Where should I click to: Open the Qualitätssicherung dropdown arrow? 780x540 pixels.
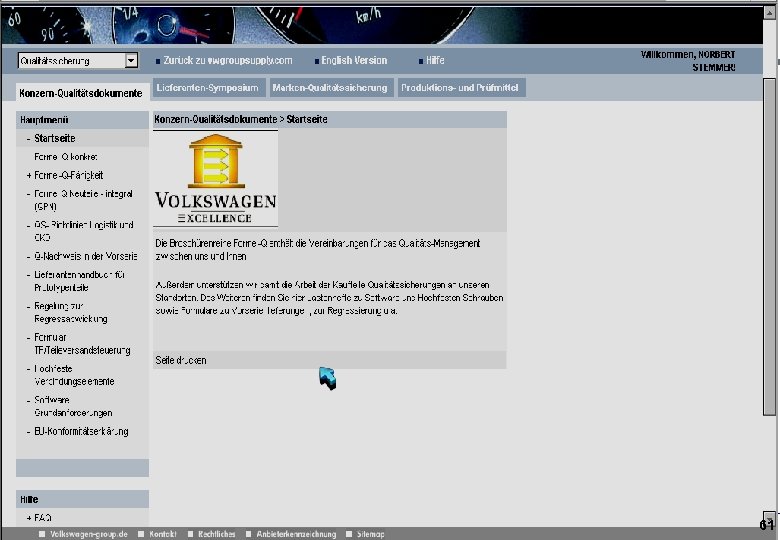coord(131,61)
